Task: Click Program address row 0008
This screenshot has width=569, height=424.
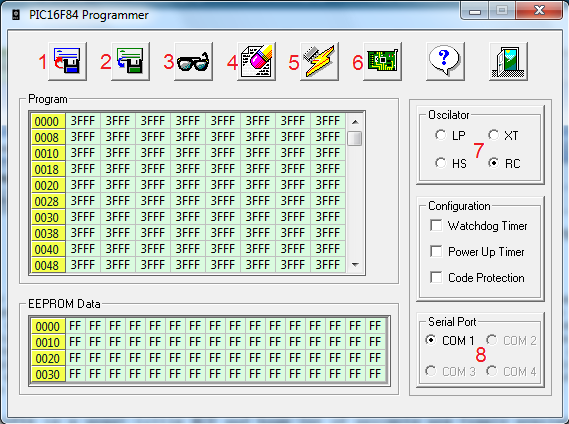Action: [x=48, y=137]
